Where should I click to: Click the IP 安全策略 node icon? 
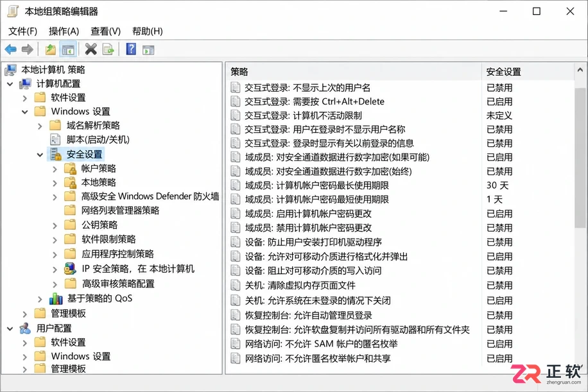pyautogui.click(x=70, y=269)
